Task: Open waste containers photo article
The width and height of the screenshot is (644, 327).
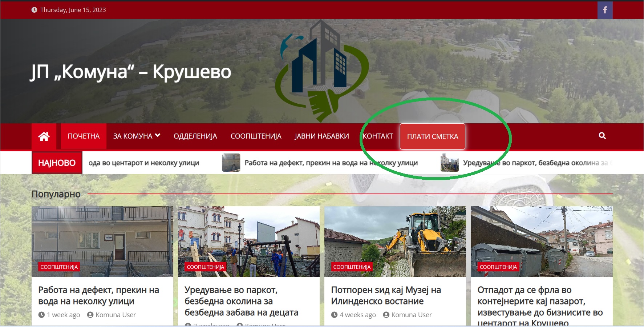Action: (542, 242)
